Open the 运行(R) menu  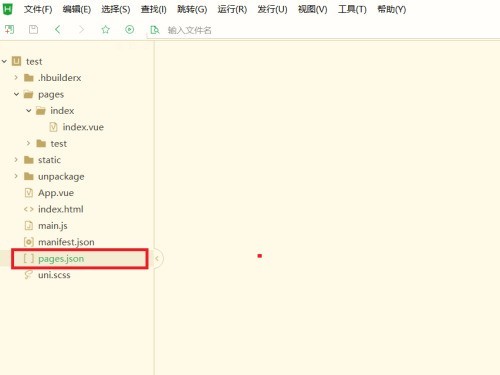point(232,9)
